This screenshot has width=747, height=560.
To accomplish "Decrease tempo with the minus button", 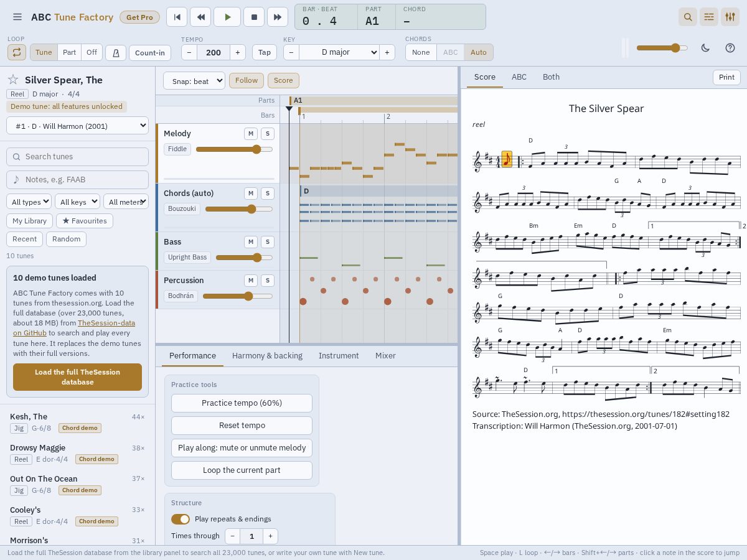I will pyautogui.click(x=189, y=52).
